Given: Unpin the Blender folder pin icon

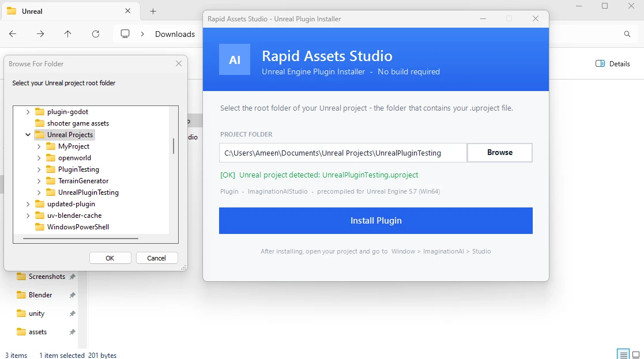Looking at the screenshot, I should point(72,295).
